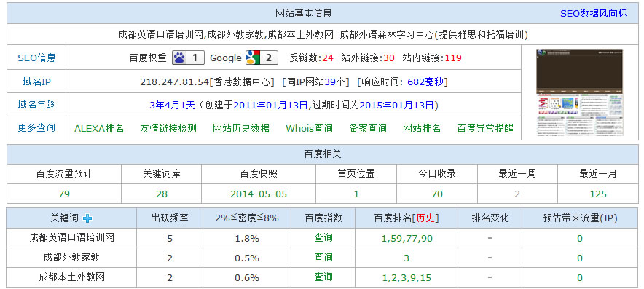Click the SEO信息 row label
Screen dimensions: 644x289
coord(36,58)
